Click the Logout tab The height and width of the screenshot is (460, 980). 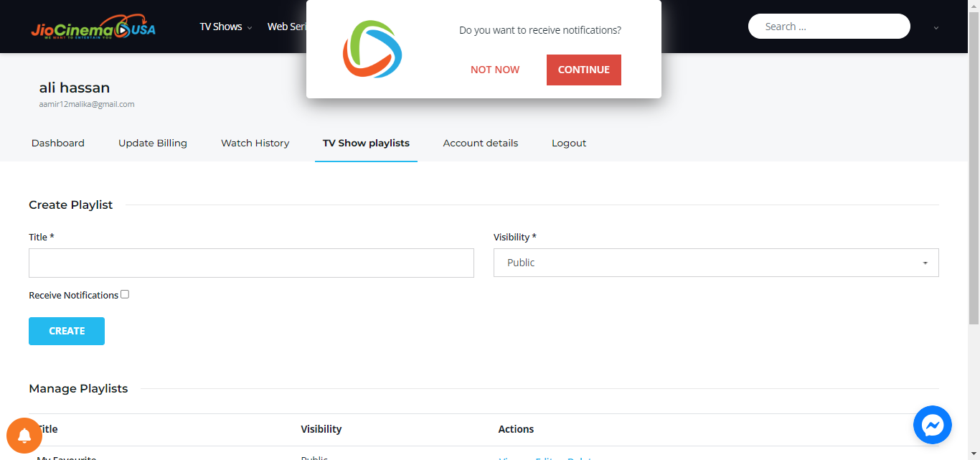tap(569, 143)
